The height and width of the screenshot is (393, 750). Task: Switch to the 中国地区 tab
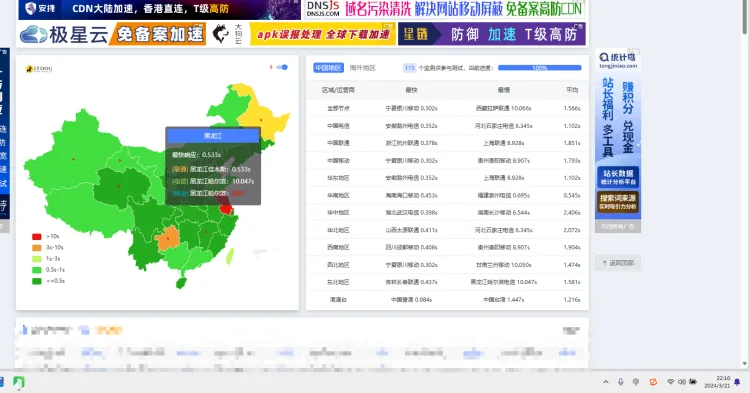coord(329,68)
